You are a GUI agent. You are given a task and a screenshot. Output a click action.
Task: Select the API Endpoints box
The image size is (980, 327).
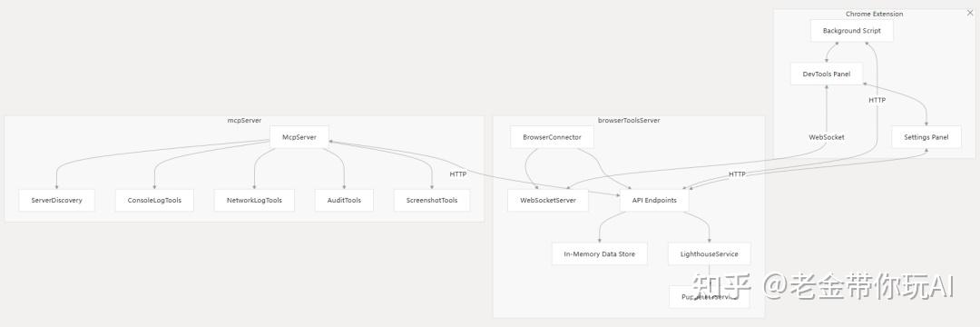coord(654,200)
